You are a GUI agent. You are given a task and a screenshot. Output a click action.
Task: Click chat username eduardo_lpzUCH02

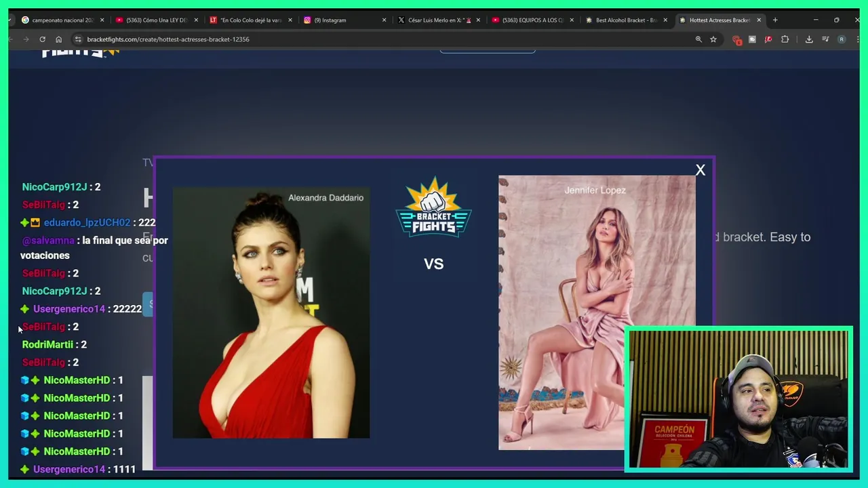coord(87,222)
